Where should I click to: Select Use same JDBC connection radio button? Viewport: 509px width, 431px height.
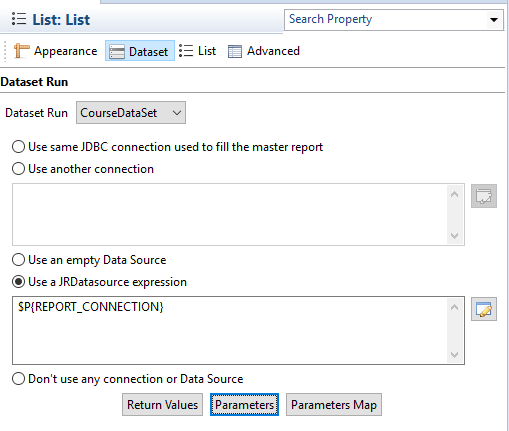tap(18, 147)
